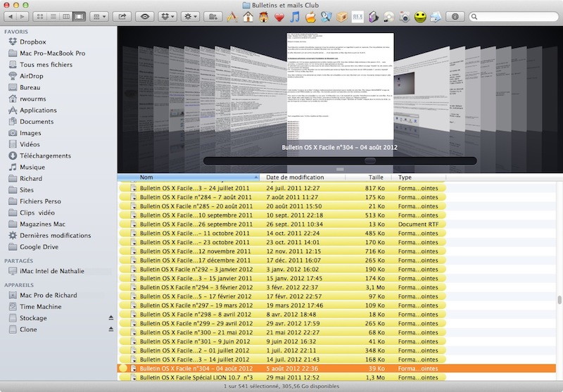Viewport: 563px width, 392px height.
Task: Open Magazines Mac sidebar folder
Action: pos(42,224)
